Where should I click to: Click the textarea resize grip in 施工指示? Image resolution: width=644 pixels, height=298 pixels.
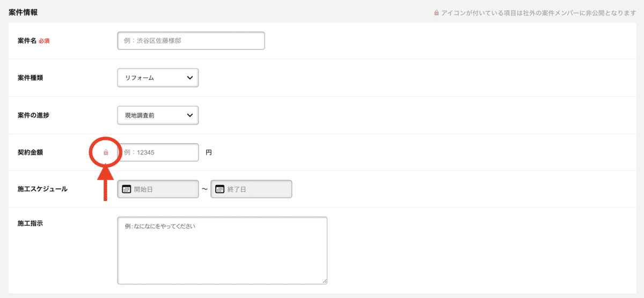tap(324, 281)
